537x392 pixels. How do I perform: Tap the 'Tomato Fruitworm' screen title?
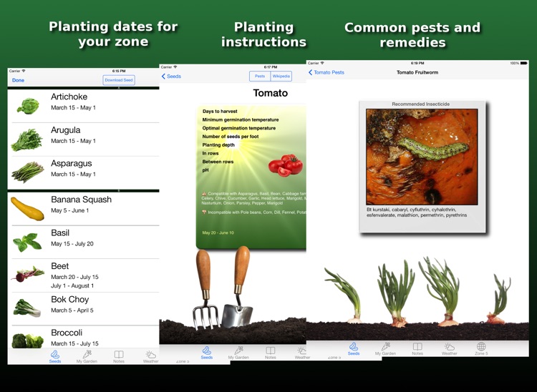click(x=417, y=72)
